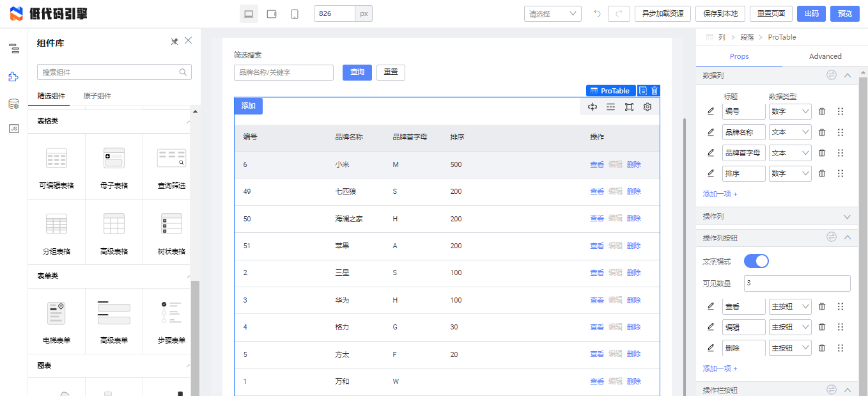Click 添加一项 + under data columns
Screen dimensions: 868x396
tap(720, 194)
